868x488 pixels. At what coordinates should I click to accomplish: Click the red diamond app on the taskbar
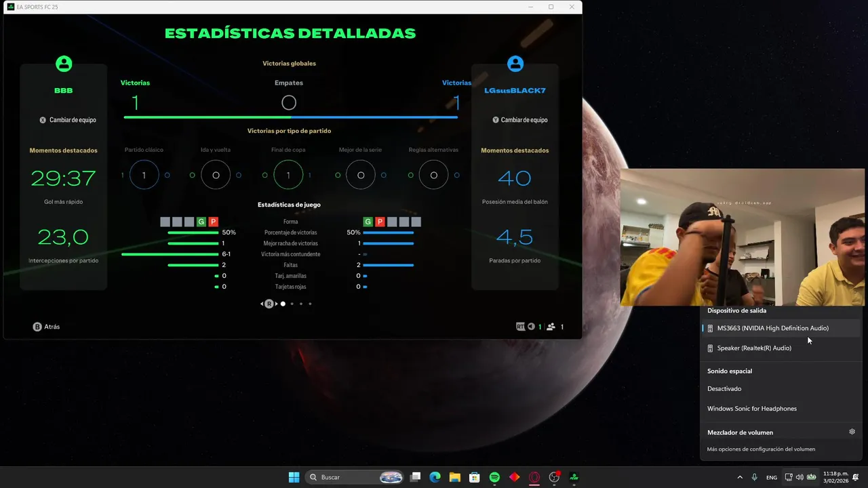(x=515, y=477)
